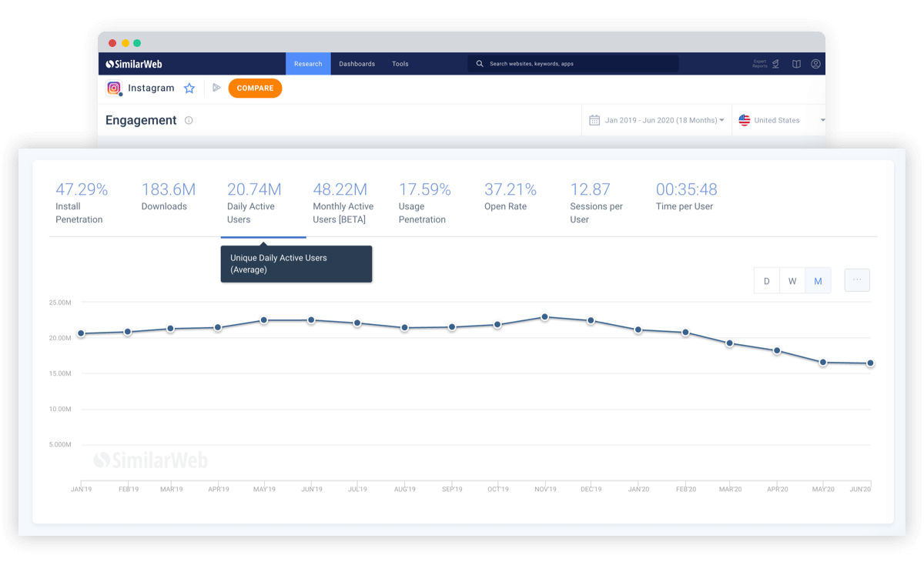This screenshot has height=562, width=924.
Task: Switch to the Dashboards tab
Action: point(357,64)
